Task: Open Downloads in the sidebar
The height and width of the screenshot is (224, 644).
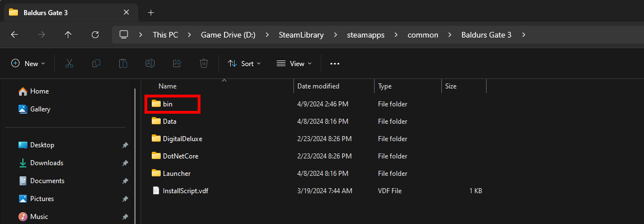Action: click(x=41, y=163)
